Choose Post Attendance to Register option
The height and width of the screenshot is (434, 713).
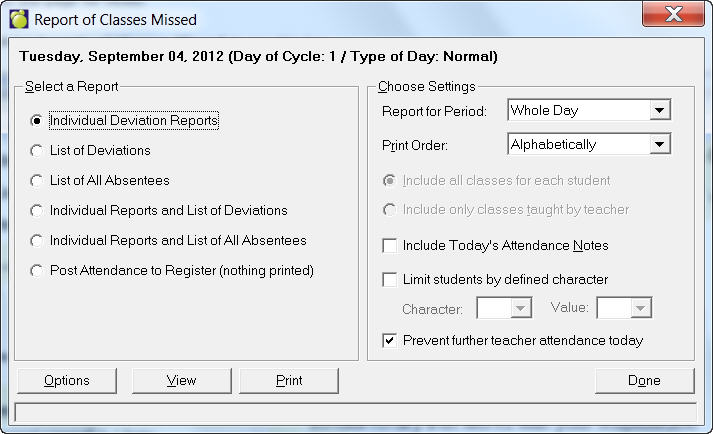click(x=37, y=271)
